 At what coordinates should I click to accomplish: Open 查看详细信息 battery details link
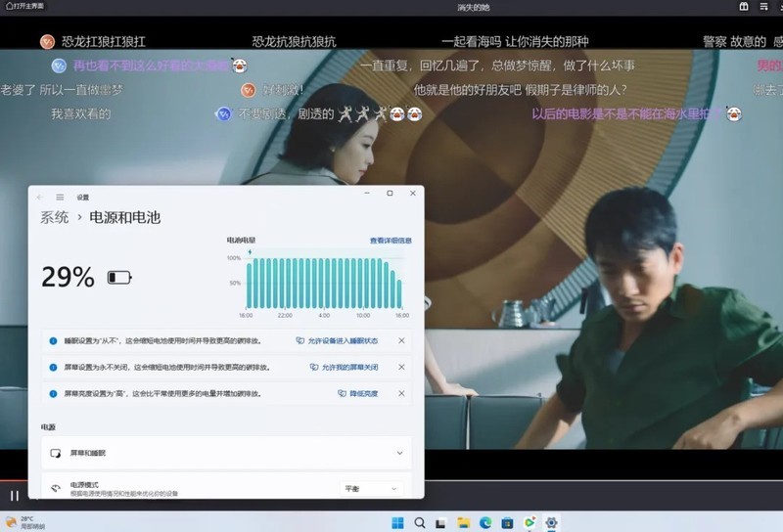point(391,241)
